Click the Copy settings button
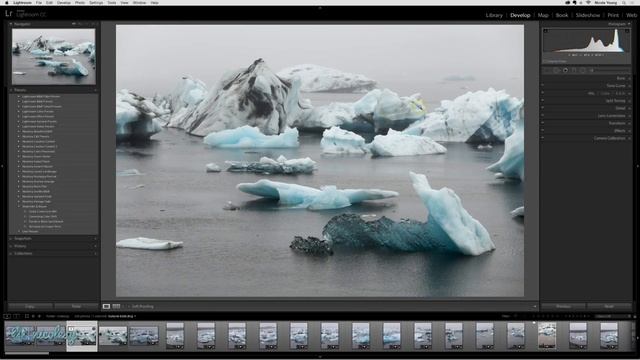640x360 pixels. (x=30, y=306)
